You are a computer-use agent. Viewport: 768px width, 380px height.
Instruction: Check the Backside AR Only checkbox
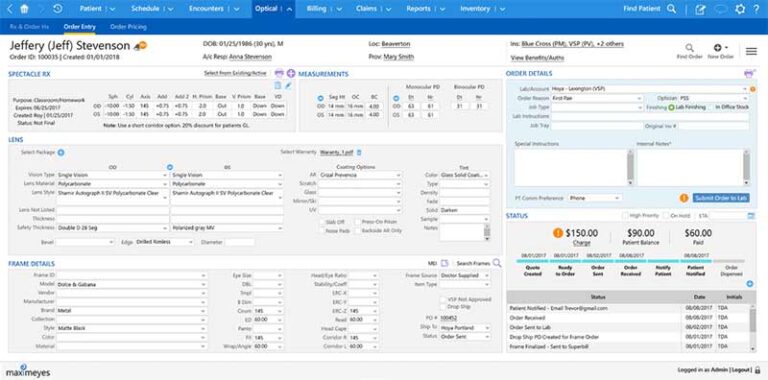[x=358, y=230]
